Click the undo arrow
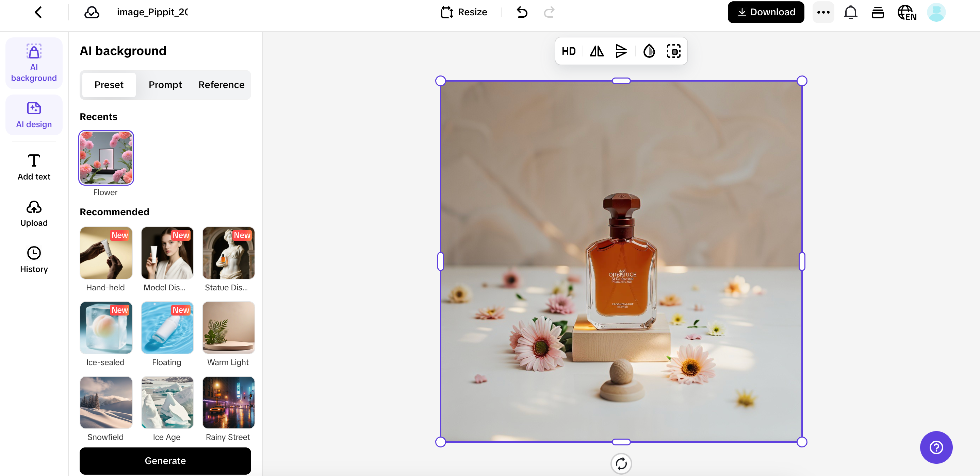980x476 pixels. pyautogui.click(x=522, y=12)
